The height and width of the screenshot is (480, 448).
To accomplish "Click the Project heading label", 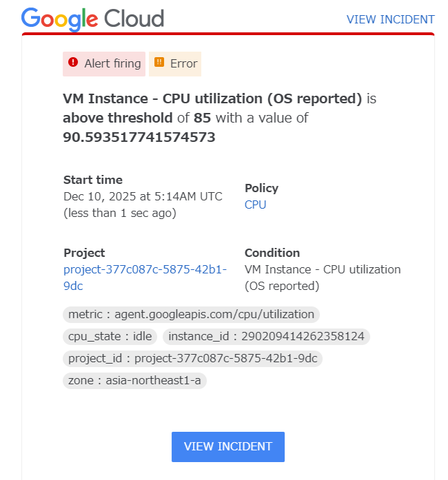I will pyautogui.click(x=84, y=253).
